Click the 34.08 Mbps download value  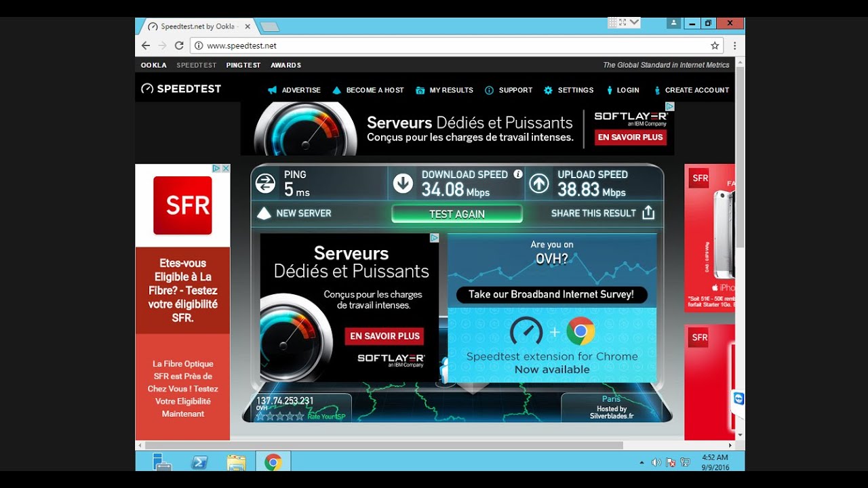tap(455, 190)
